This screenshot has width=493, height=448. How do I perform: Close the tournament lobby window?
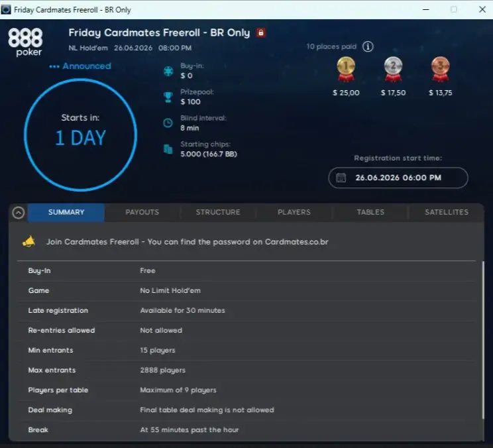pos(482,9)
